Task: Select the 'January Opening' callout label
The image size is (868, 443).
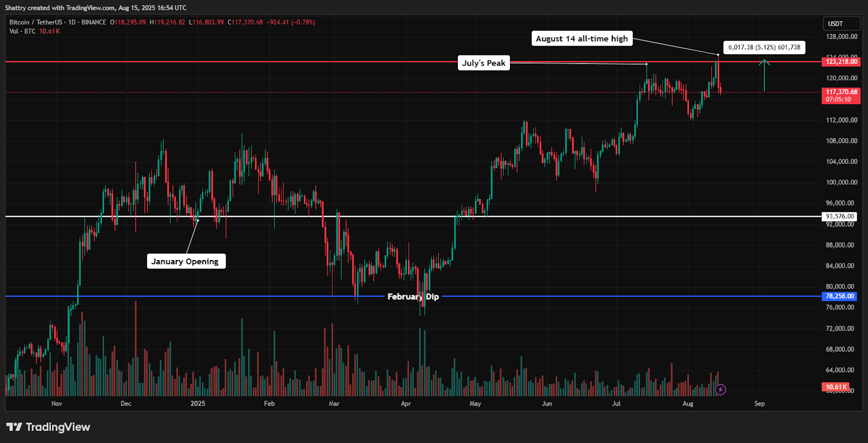Action: (x=186, y=261)
